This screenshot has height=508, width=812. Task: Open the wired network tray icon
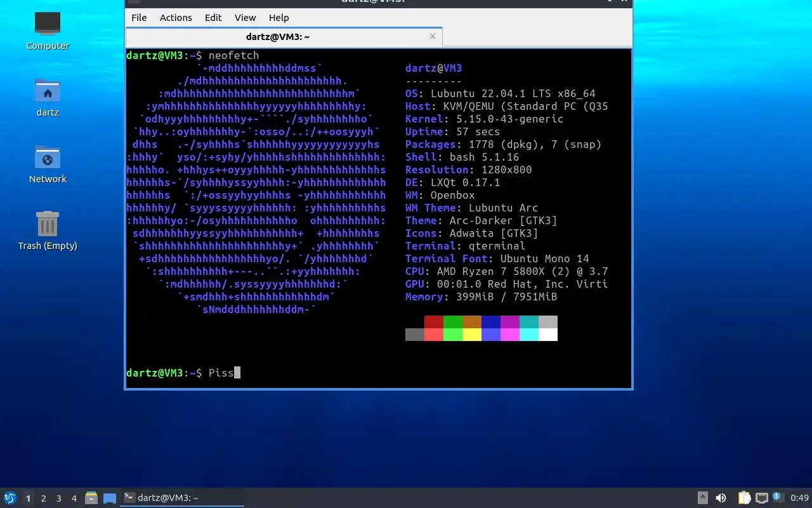[761, 498]
